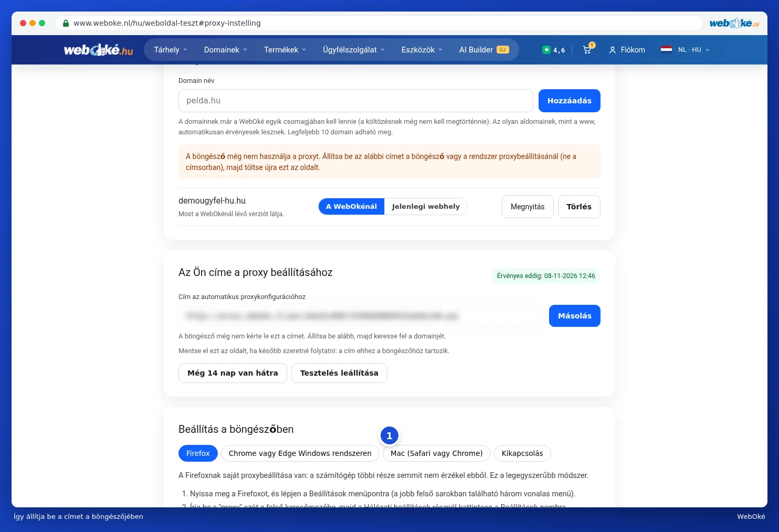The image size is (779, 532).
Task: Click the Az Ön címe a proxy beállításához heading
Action: click(x=256, y=272)
